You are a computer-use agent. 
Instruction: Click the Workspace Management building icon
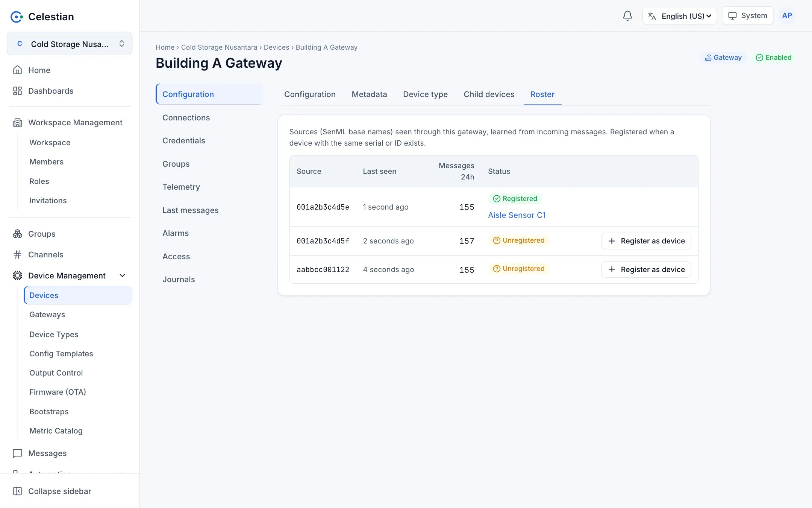(x=17, y=123)
